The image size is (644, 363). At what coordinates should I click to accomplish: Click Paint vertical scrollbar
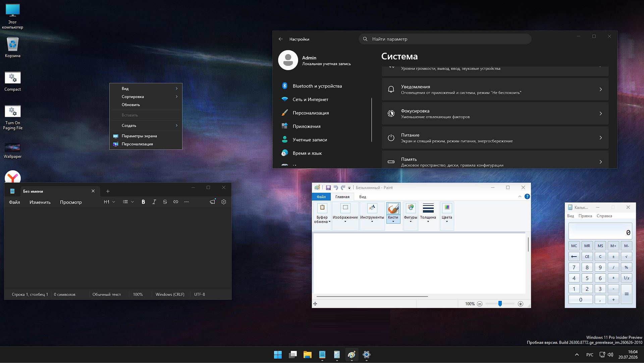[528, 244]
